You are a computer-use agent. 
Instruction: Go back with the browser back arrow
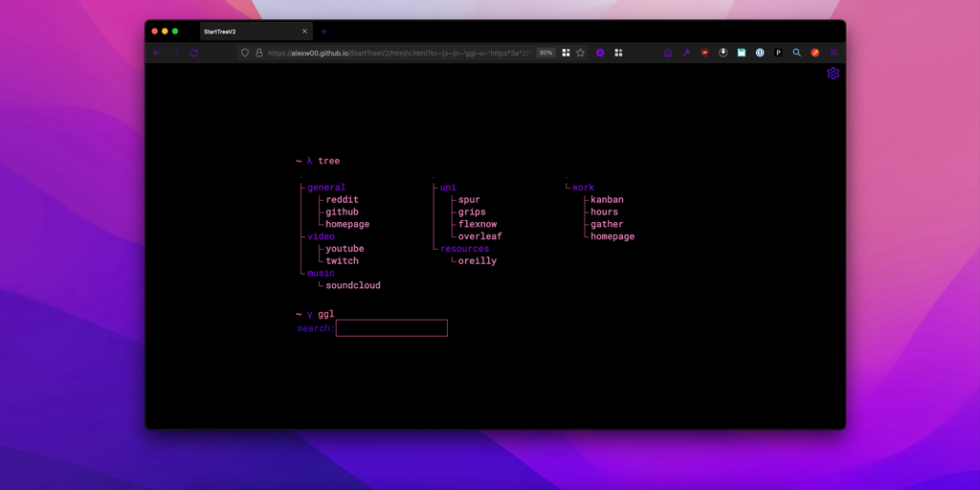tap(157, 53)
